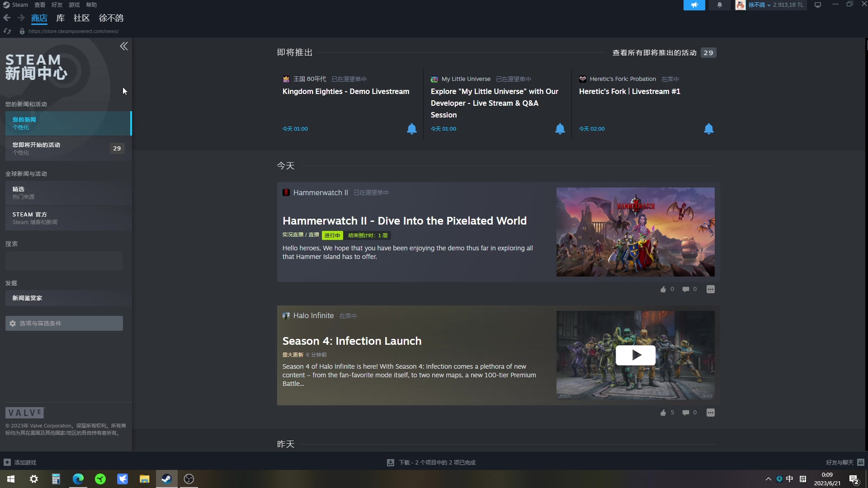Open File Explorer in taskbar

pos(144,479)
